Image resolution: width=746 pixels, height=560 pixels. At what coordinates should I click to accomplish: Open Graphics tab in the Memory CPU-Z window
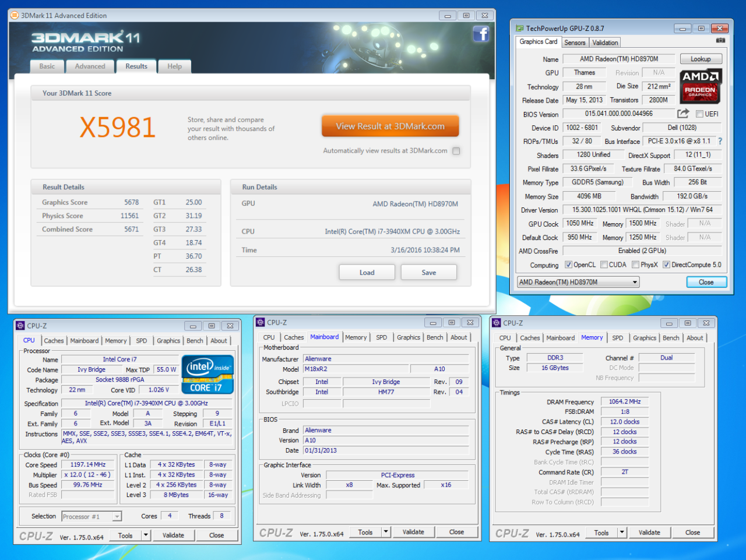(645, 338)
